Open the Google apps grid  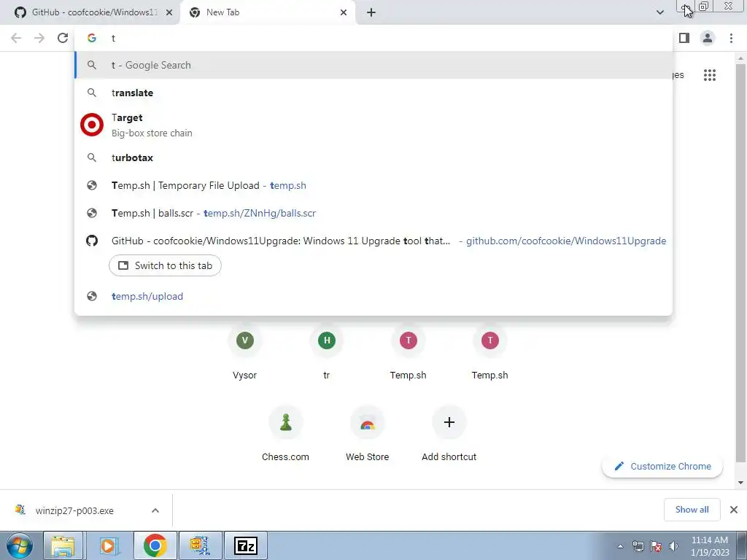710,75
